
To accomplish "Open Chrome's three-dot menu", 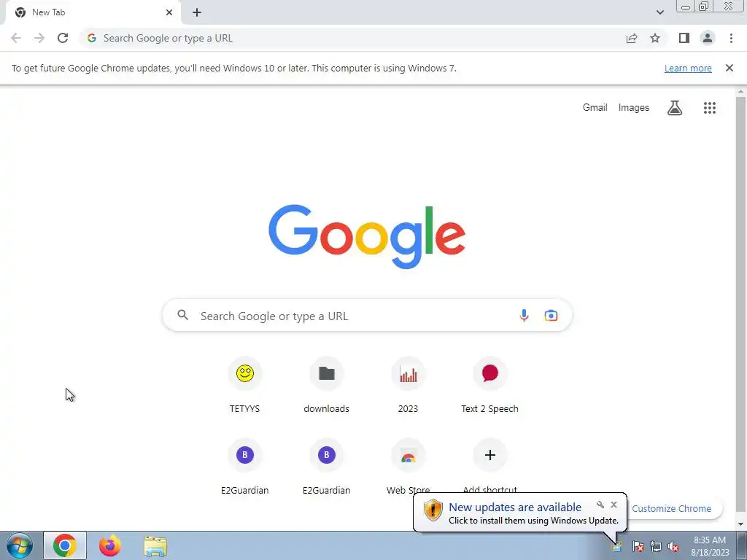I will pyautogui.click(x=731, y=38).
